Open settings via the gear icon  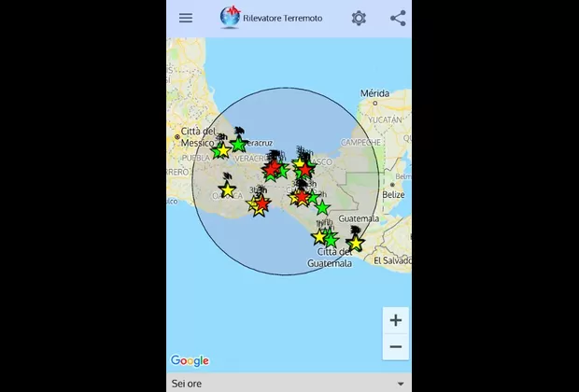359,18
